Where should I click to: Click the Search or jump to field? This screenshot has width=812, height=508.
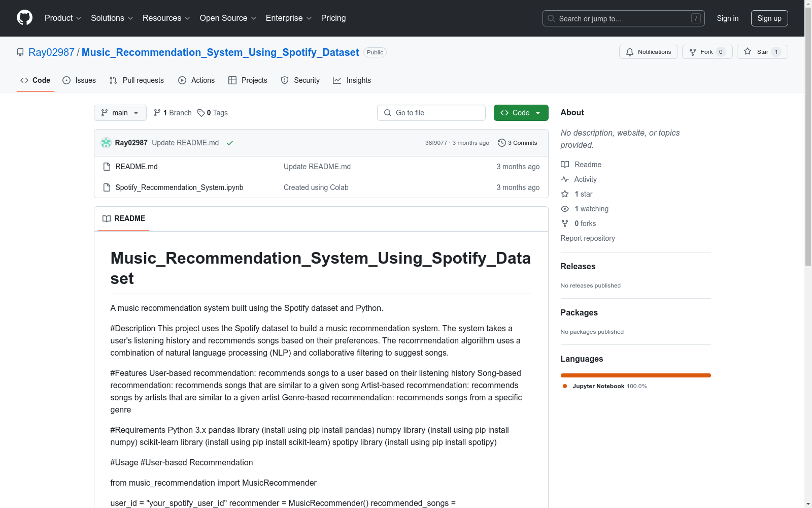click(624, 18)
